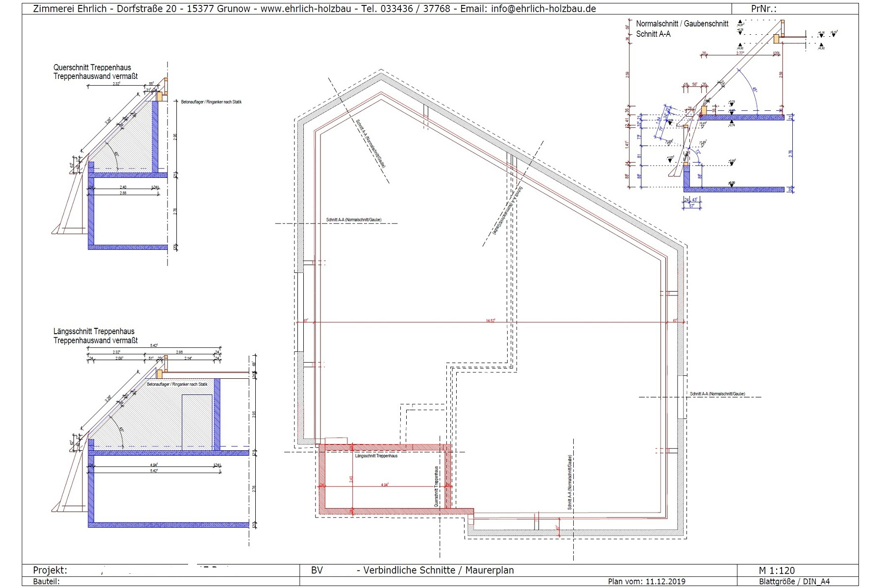Click the red 4.94 dimension in the stairwell
882x588 pixels.
click(385, 485)
